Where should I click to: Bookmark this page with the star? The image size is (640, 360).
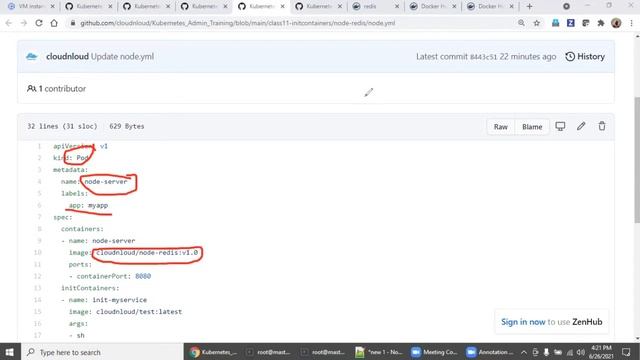click(536, 23)
